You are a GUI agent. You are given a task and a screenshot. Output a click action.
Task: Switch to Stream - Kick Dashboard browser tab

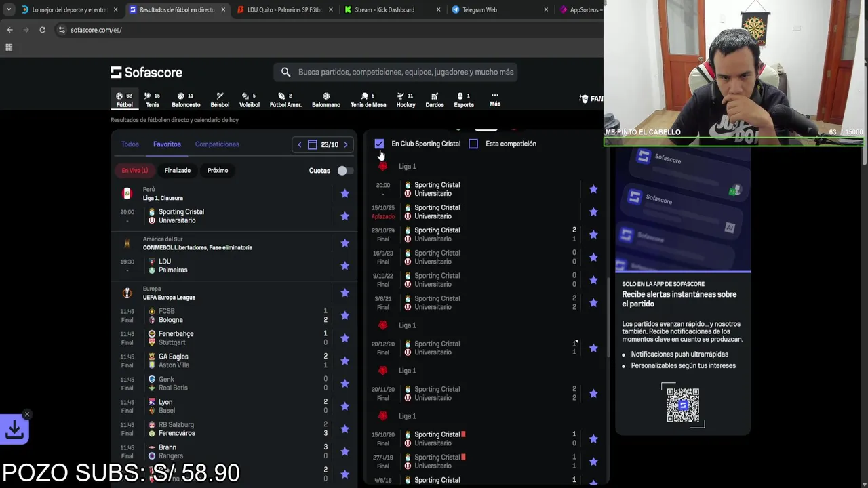pos(392,9)
